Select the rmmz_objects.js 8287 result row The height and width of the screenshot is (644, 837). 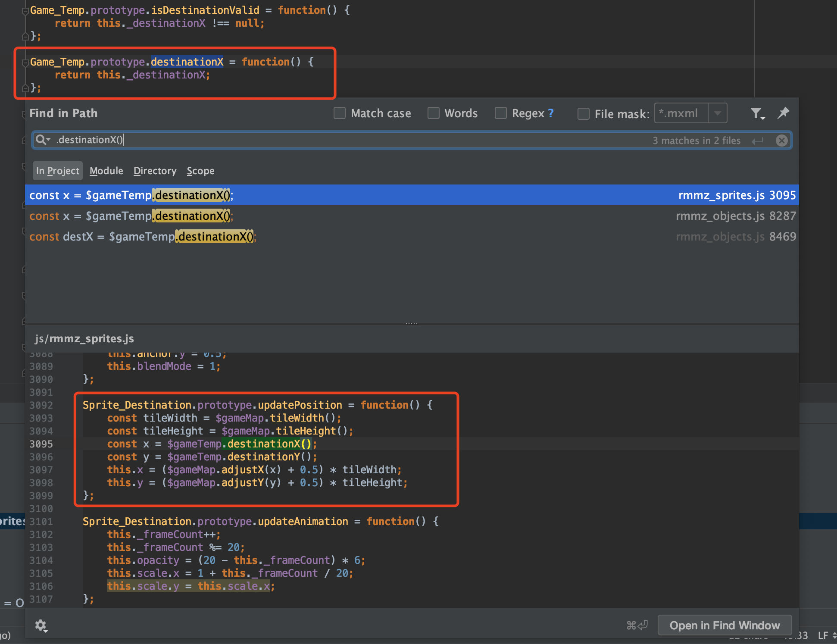click(412, 216)
